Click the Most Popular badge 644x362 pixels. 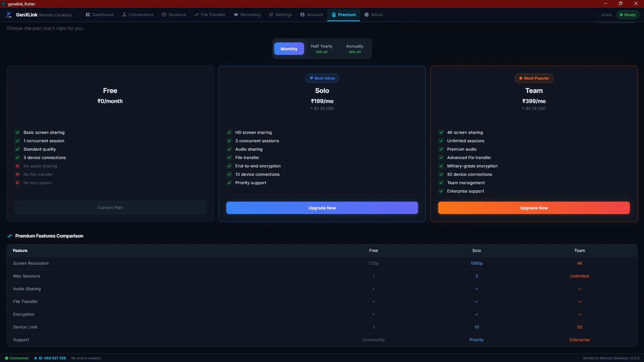(534, 78)
